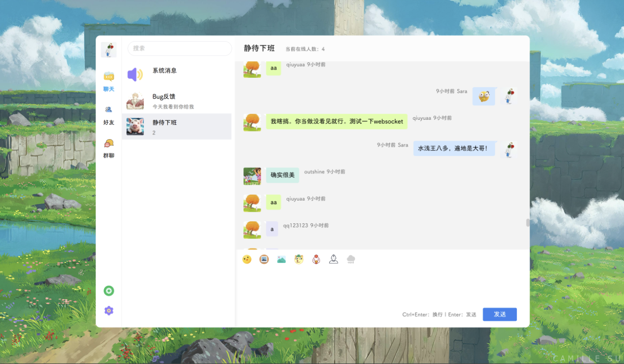Image resolution: width=624 pixels, height=364 pixels.
Task: Open settings via purple gear icon
Action: tap(108, 311)
